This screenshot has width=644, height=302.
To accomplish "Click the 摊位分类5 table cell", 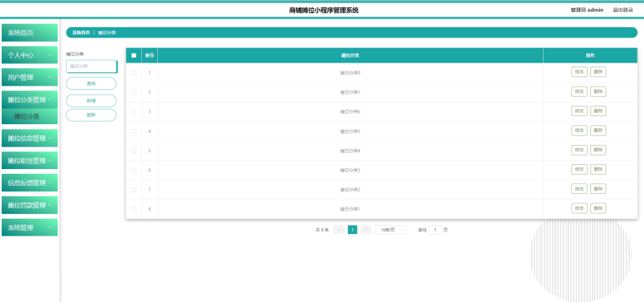I will [x=350, y=131].
